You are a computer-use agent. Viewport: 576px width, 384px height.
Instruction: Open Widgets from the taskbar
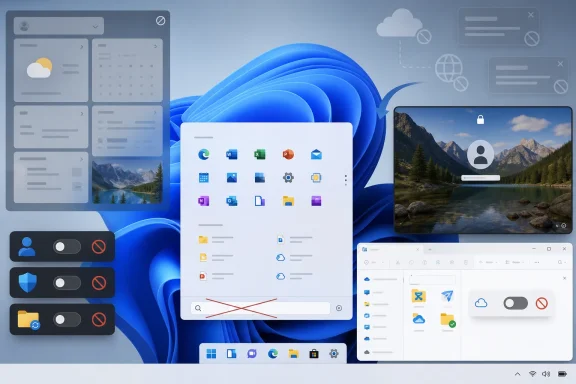(231, 354)
